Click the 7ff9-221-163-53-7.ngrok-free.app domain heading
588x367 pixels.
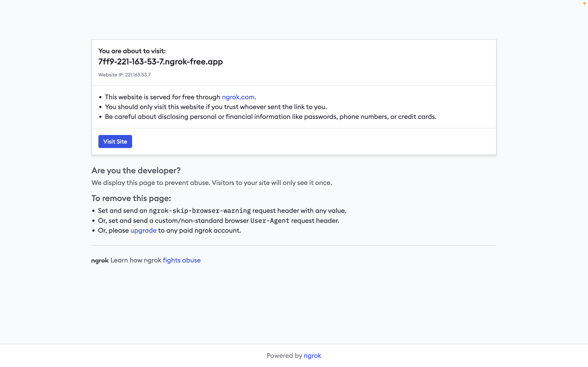160,62
